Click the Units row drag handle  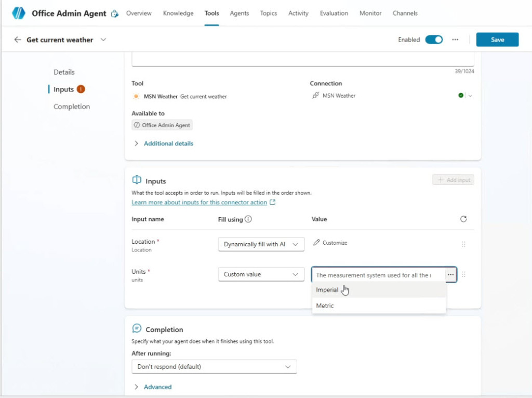click(463, 274)
